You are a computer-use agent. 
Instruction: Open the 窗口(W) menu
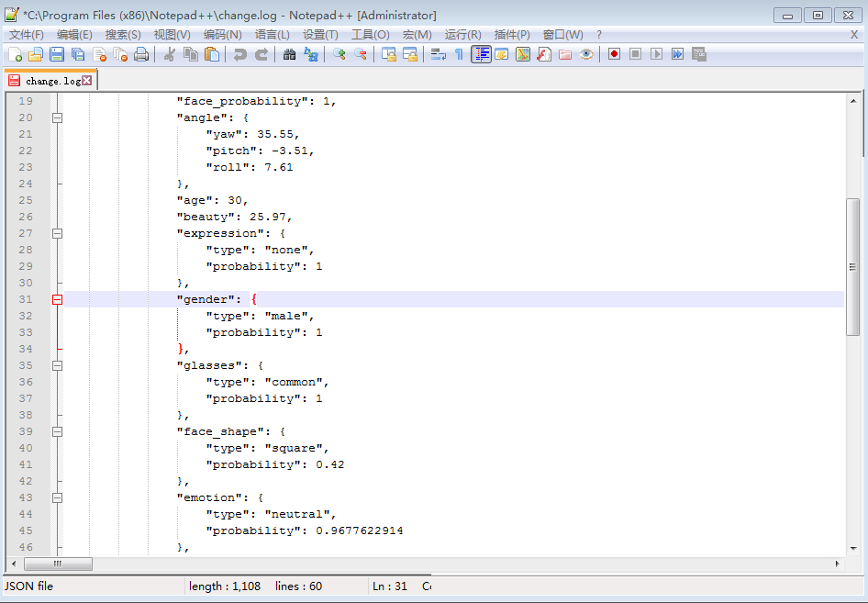pyautogui.click(x=562, y=35)
